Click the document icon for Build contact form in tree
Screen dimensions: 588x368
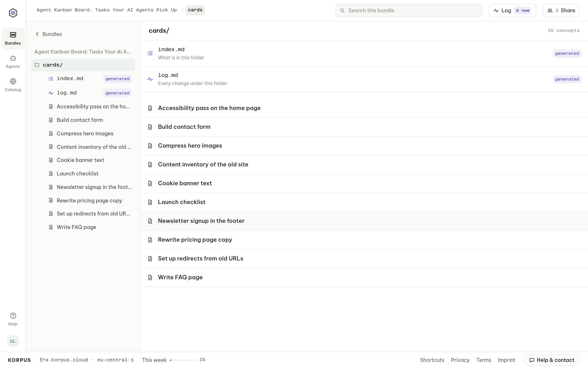[51, 120]
